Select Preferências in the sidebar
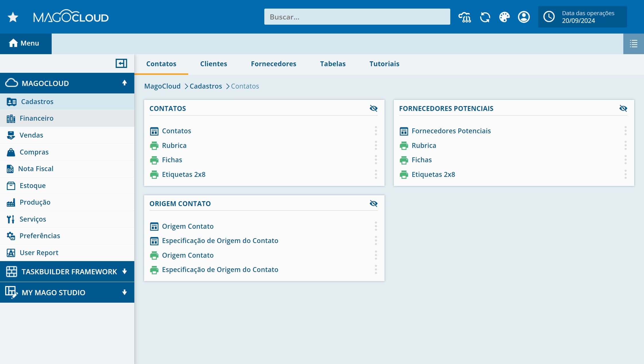The height and width of the screenshot is (364, 644). point(67,236)
